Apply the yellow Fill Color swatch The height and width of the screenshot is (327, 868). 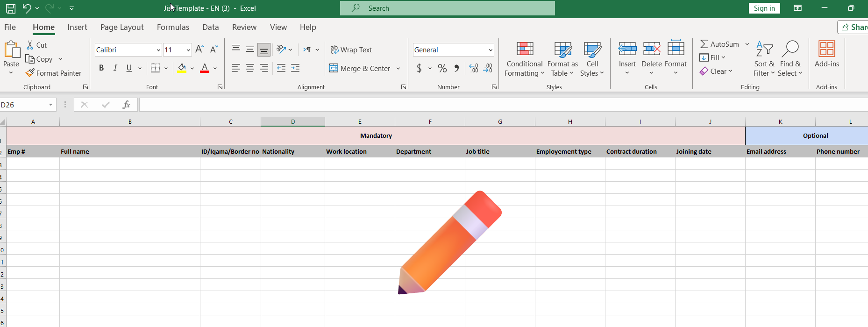point(182,68)
